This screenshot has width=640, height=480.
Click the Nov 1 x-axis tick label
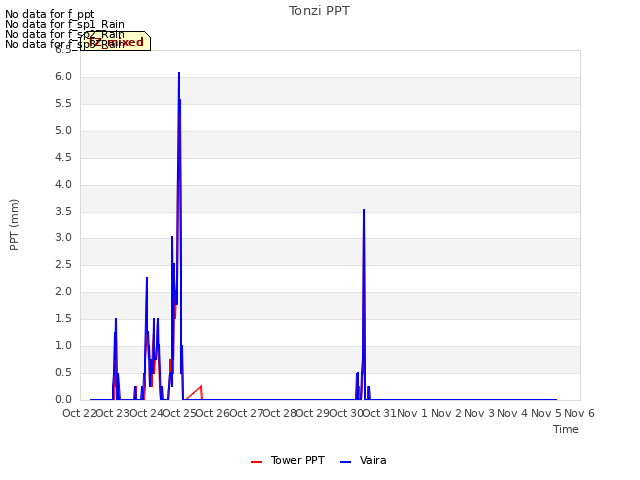pyautogui.click(x=412, y=413)
